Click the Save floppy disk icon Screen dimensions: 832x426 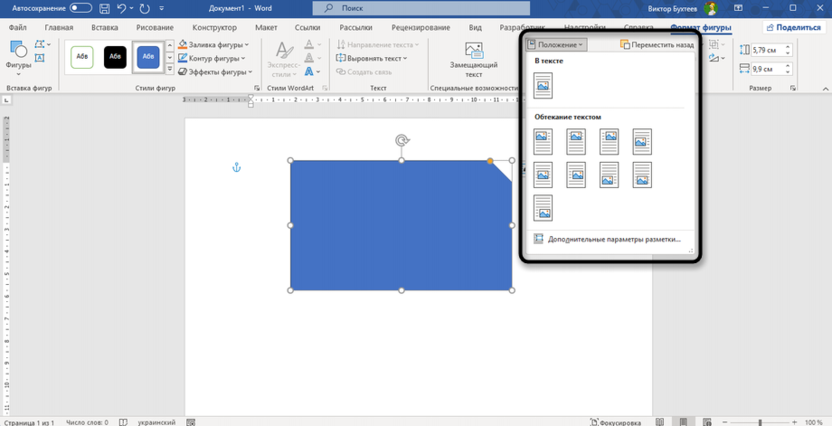click(103, 8)
